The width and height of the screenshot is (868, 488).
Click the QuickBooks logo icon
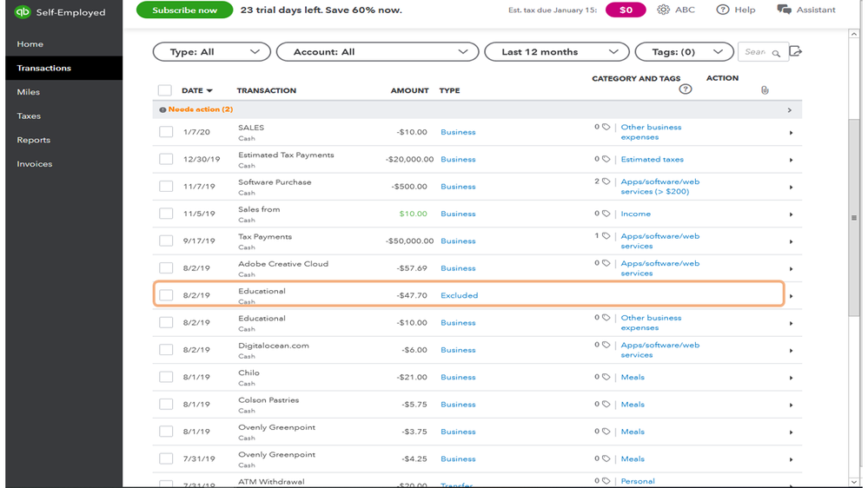pyautogui.click(x=23, y=12)
